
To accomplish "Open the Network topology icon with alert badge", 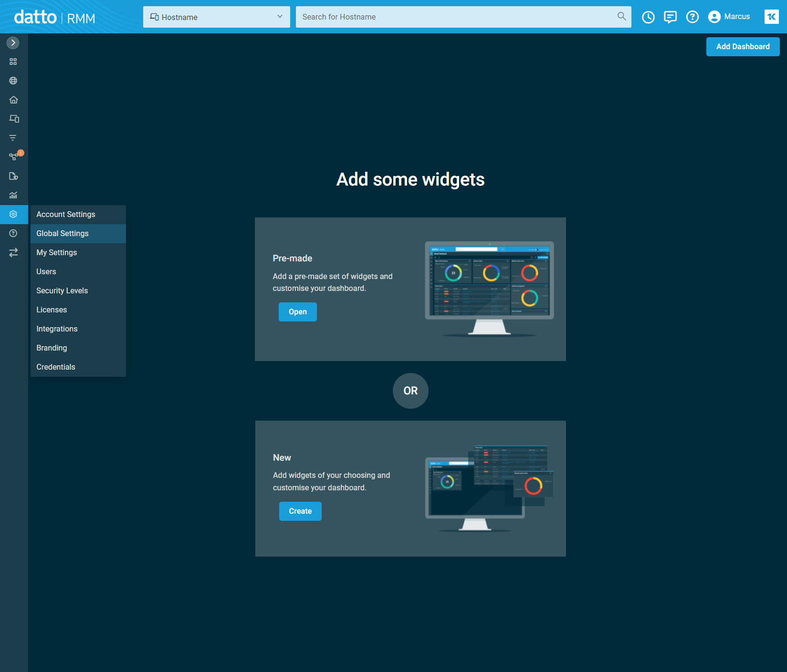I will [14, 156].
